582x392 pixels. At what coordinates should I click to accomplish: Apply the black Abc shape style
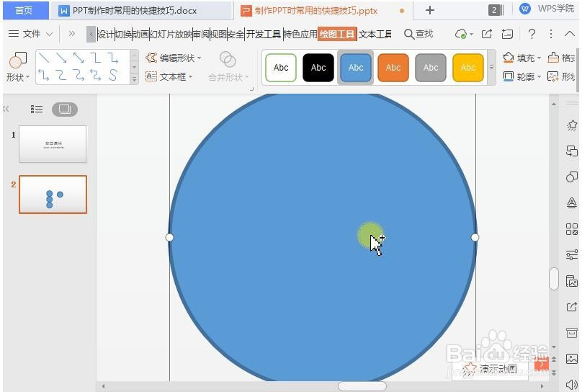coord(318,68)
